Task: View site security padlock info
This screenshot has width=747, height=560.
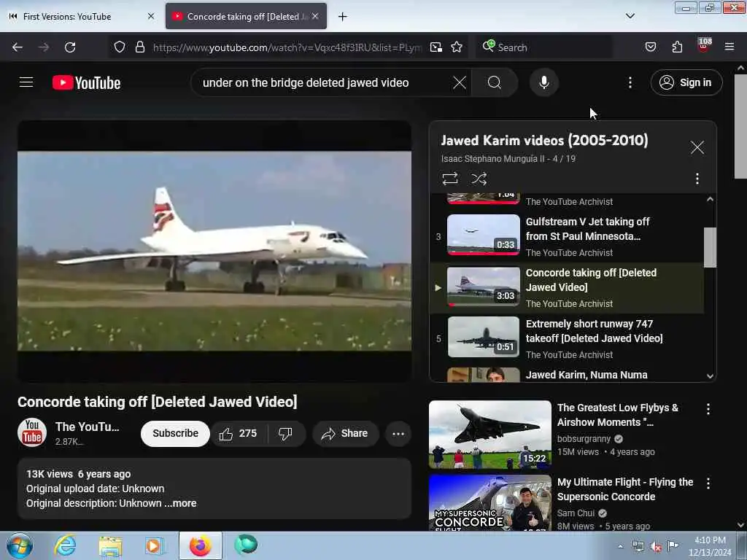Action: click(x=139, y=47)
